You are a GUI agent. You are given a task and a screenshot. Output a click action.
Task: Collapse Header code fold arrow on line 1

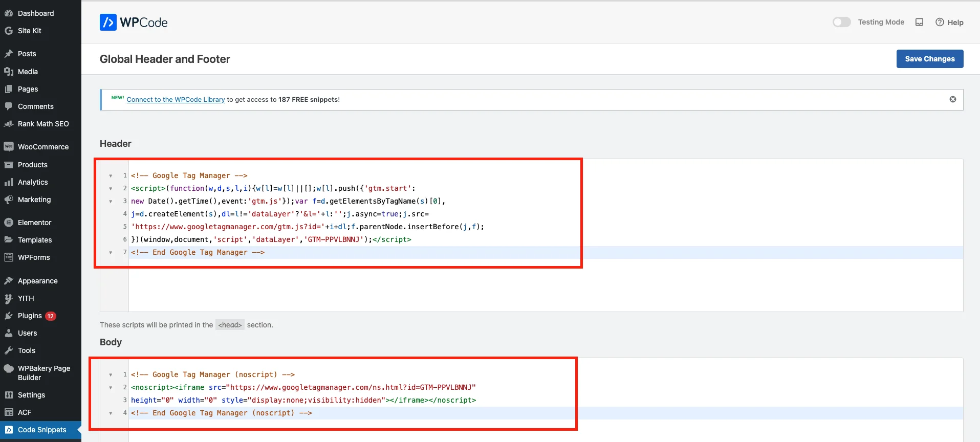111,175
